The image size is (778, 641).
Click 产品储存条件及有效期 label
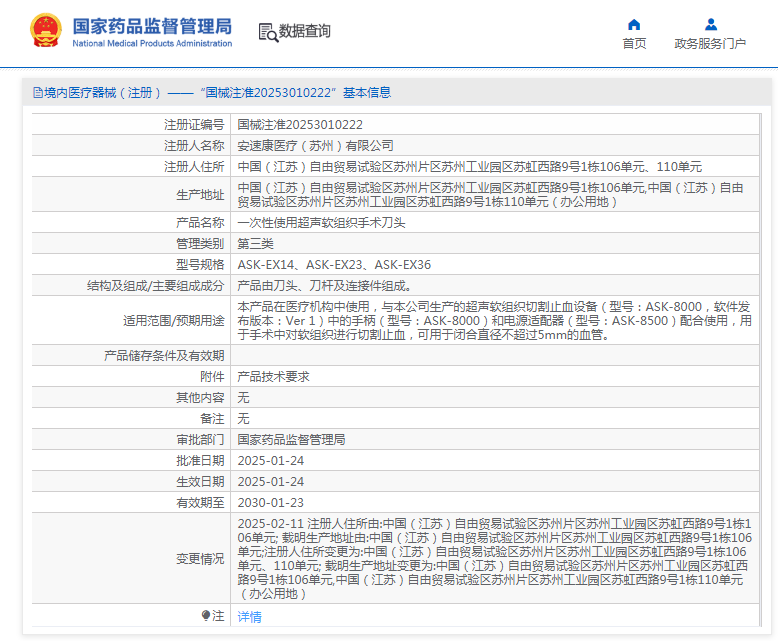point(164,355)
